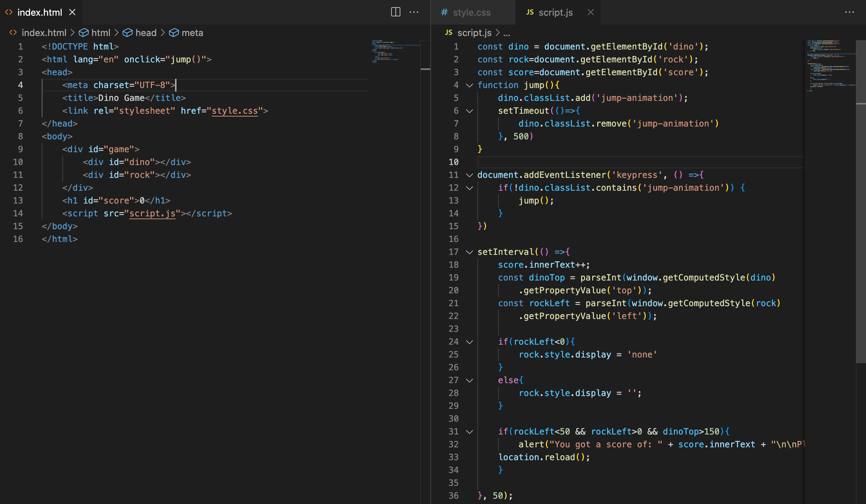Click the href link to style.css

(235, 110)
